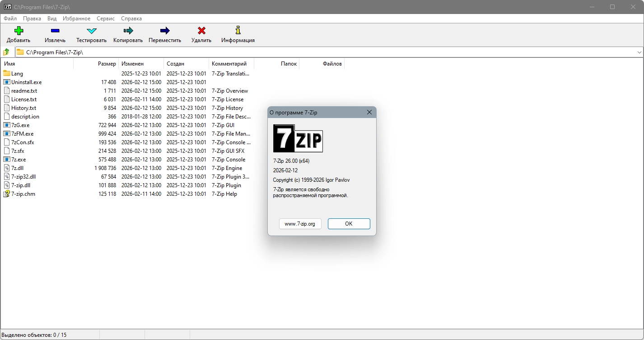
Task: Open the Избранное menu
Action: [77, 19]
